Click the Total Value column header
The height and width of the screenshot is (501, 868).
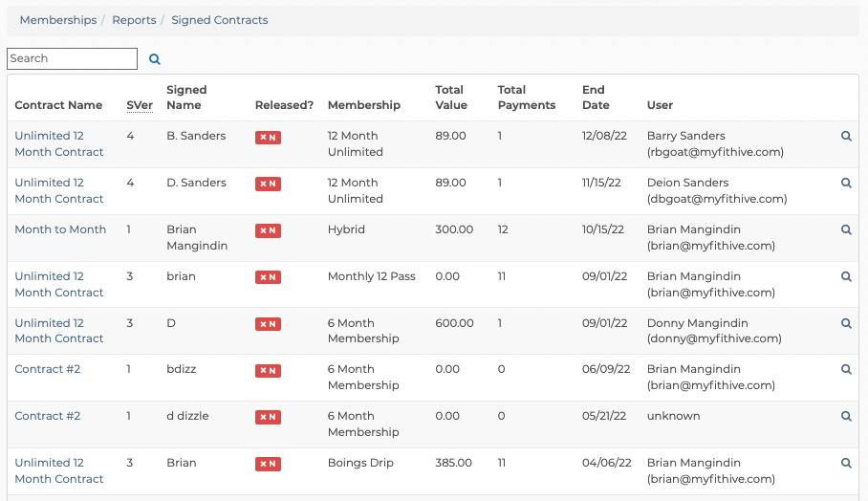451,98
